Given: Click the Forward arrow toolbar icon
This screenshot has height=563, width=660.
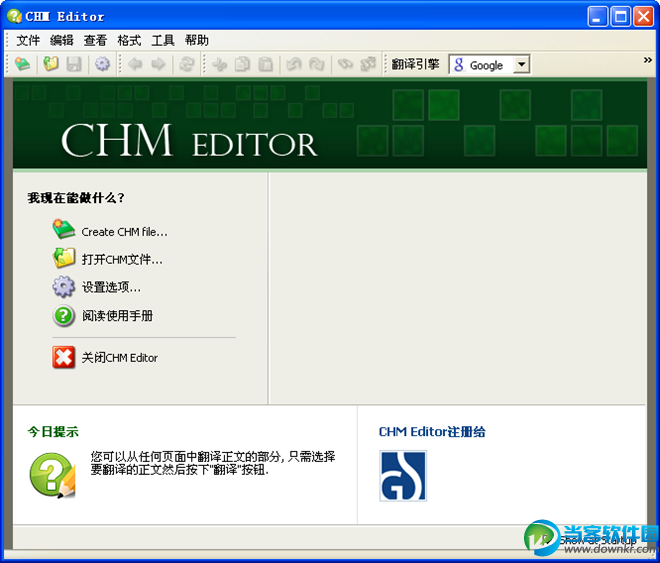Looking at the screenshot, I should (x=158, y=64).
